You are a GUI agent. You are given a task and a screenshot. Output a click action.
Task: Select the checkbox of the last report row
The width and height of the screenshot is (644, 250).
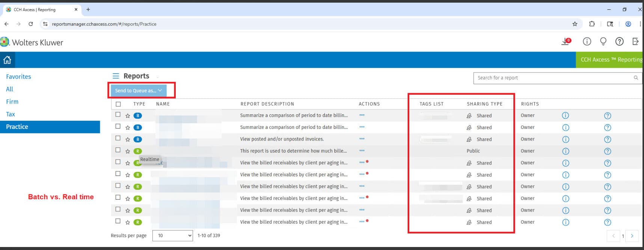pos(118,221)
